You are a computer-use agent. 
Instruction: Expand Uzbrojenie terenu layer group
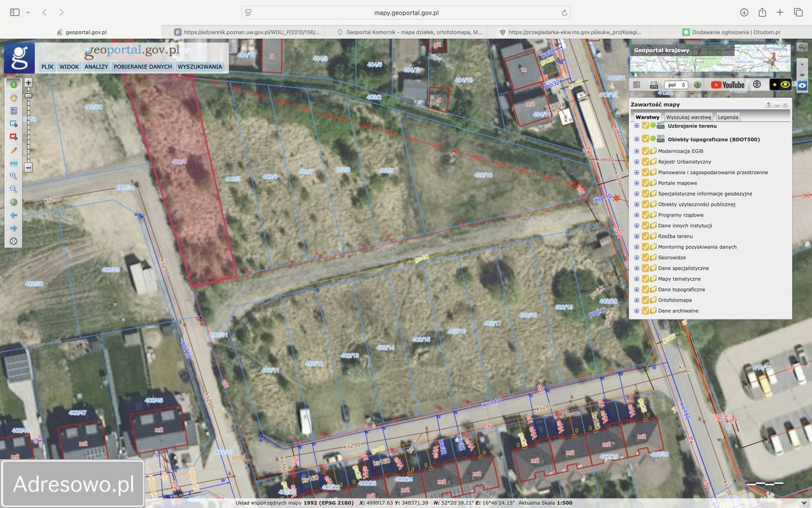click(636, 126)
